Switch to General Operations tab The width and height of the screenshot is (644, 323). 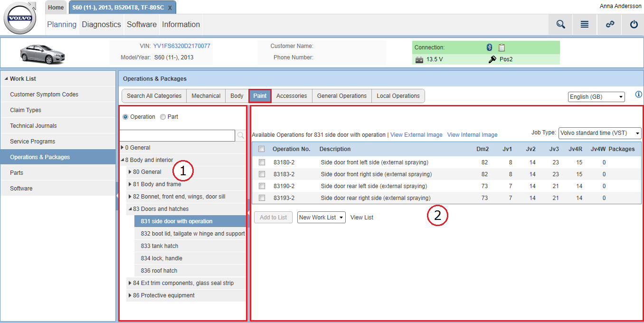pos(342,96)
